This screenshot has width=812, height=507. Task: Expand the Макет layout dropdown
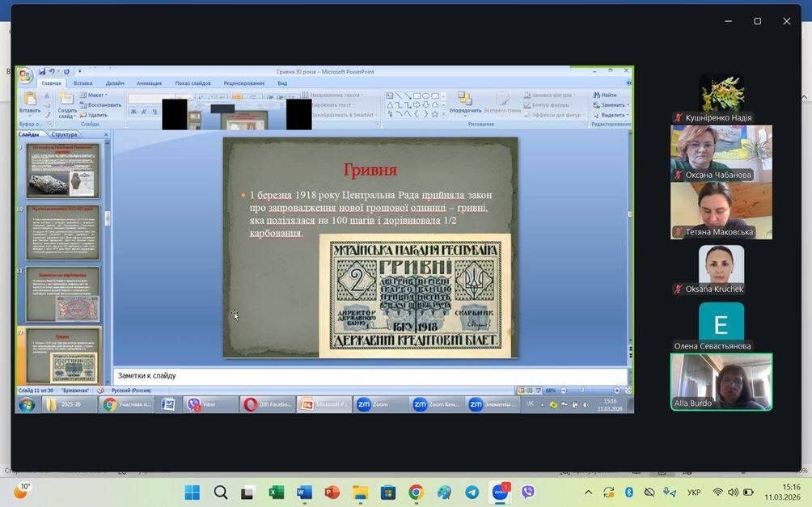click(96, 95)
